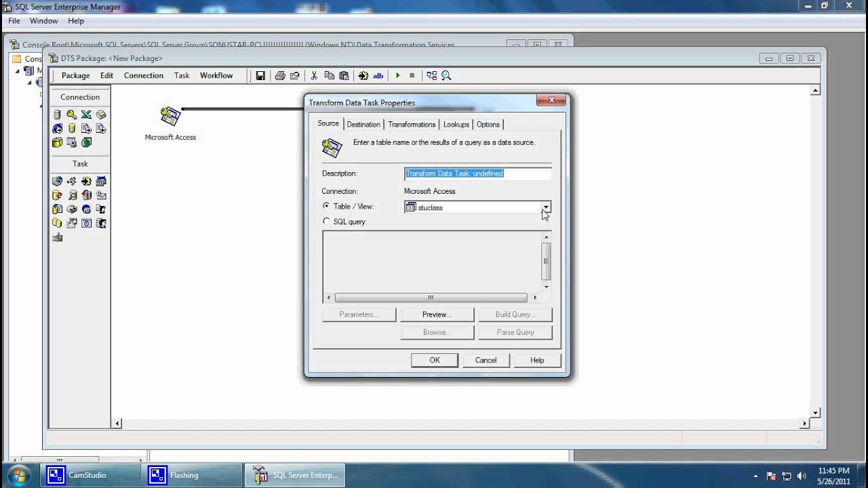Select the SQL Server connection icon in palette
The height and width of the screenshot is (488, 868).
click(58, 115)
